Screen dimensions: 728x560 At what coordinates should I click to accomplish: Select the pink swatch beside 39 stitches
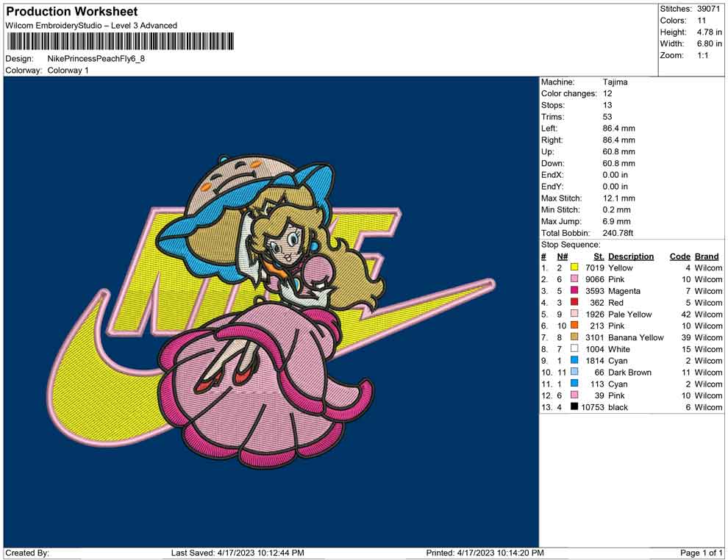point(574,395)
